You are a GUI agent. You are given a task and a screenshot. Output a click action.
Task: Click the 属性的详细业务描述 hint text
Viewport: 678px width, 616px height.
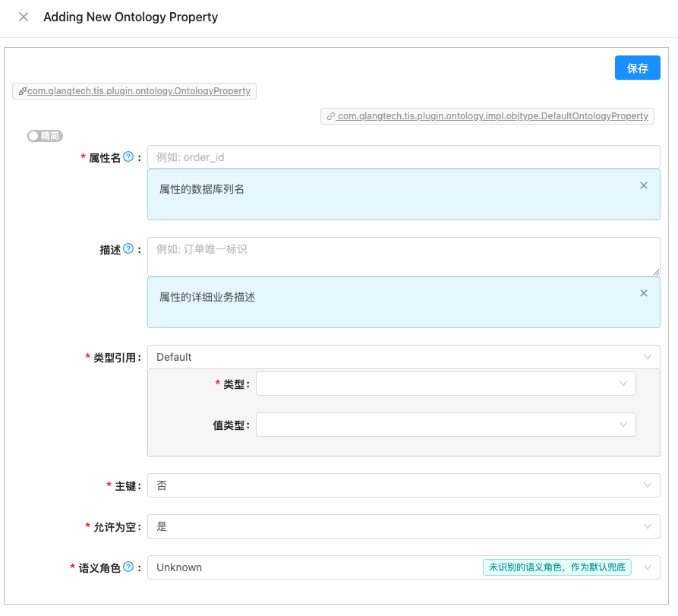[x=207, y=297]
